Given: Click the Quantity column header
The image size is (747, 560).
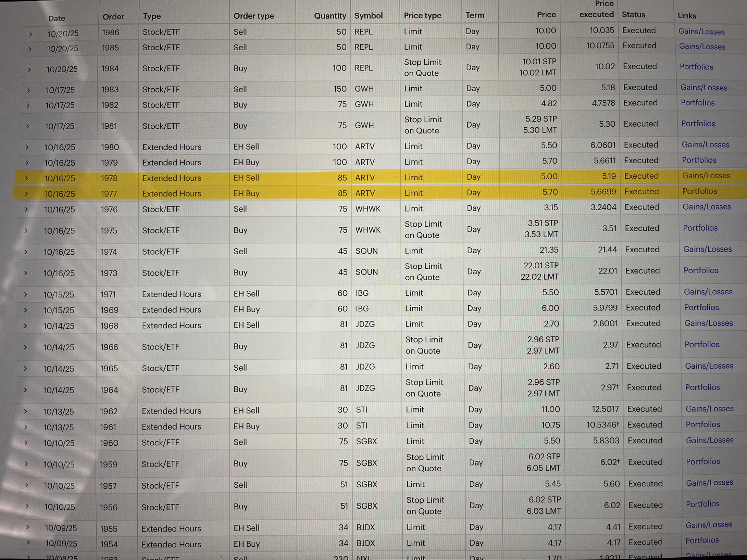Looking at the screenshot, I should tap(330, 16).
